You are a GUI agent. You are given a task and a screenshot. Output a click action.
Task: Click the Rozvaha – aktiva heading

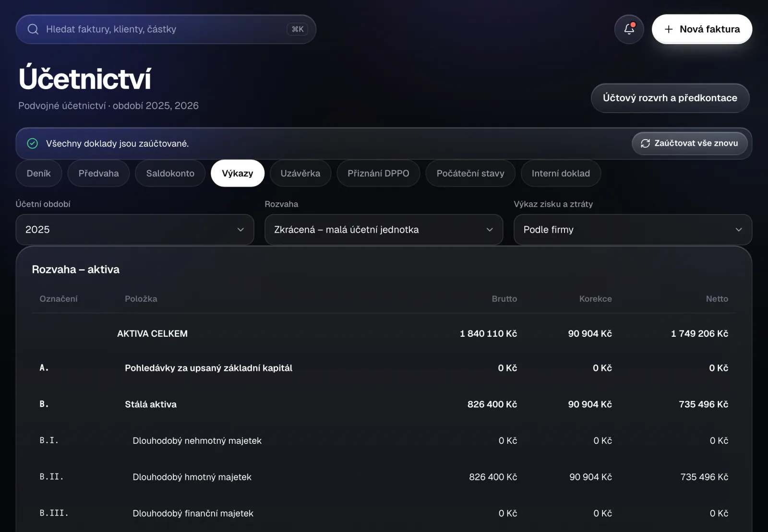(76, 270)
